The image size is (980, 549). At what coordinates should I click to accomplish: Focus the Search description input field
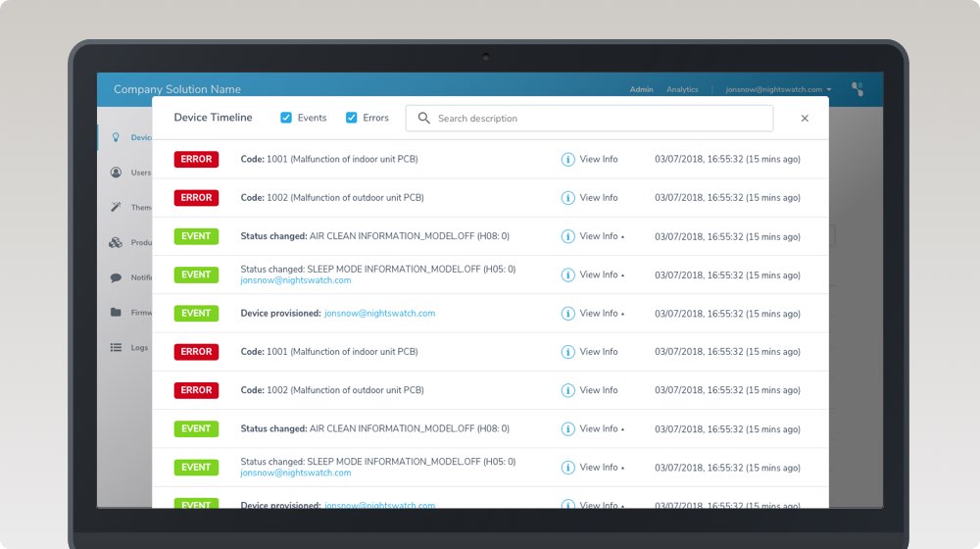[598, 119]
